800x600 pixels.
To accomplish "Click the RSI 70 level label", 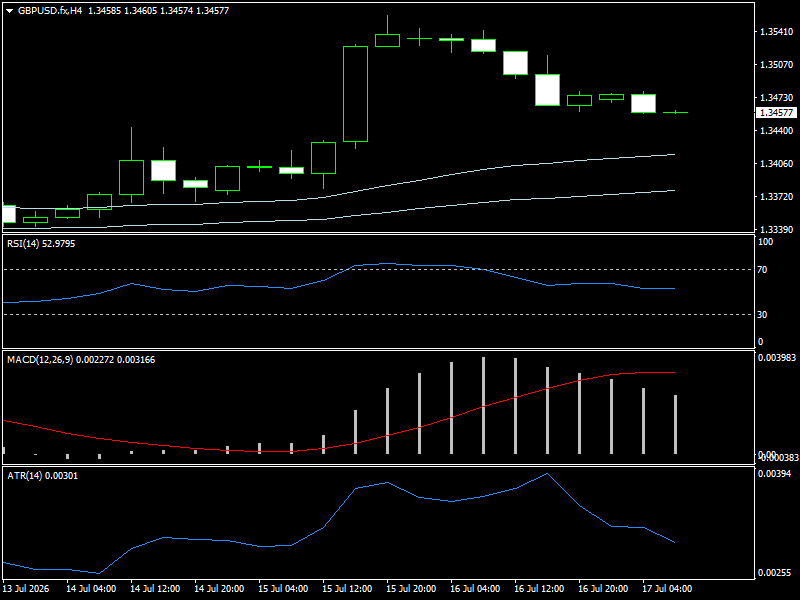I will (762, 270).
